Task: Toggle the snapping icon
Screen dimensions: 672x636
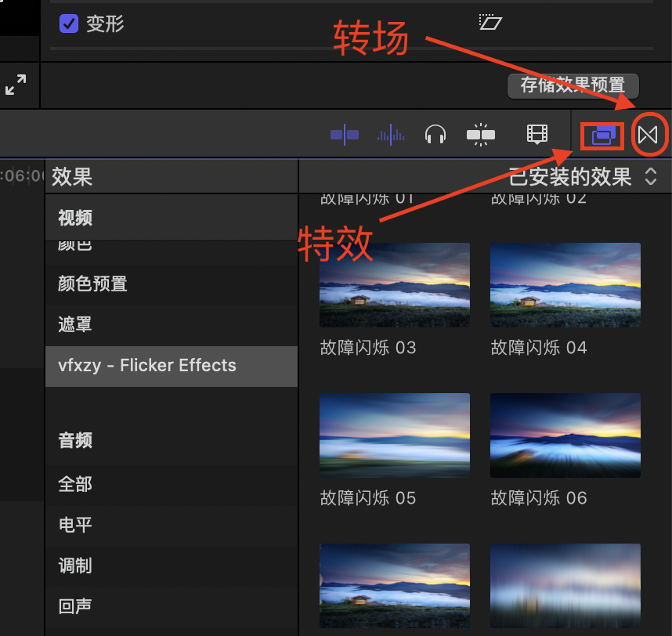Action: point(481,135)
